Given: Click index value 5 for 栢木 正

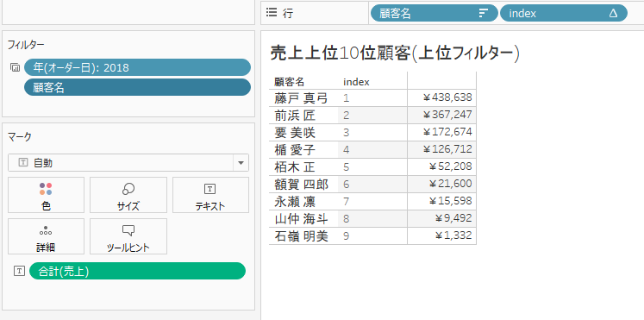Looking at the screenshot, I should point(346,167).
